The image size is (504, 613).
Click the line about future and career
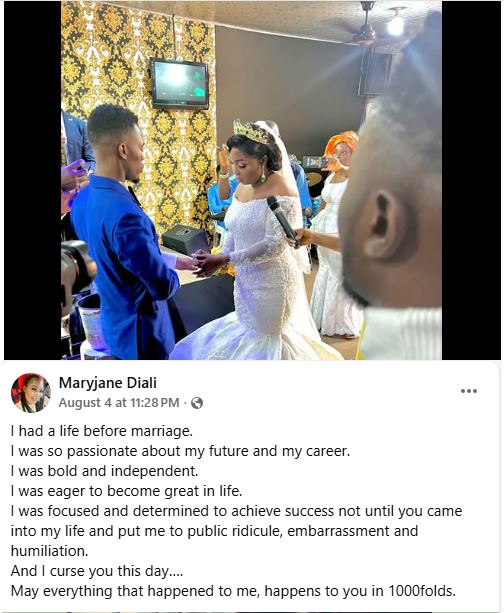pos(180,451)
